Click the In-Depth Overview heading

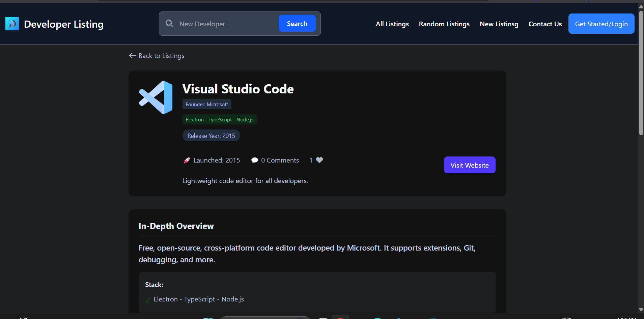pyautogui.click(x=176, y=226)
